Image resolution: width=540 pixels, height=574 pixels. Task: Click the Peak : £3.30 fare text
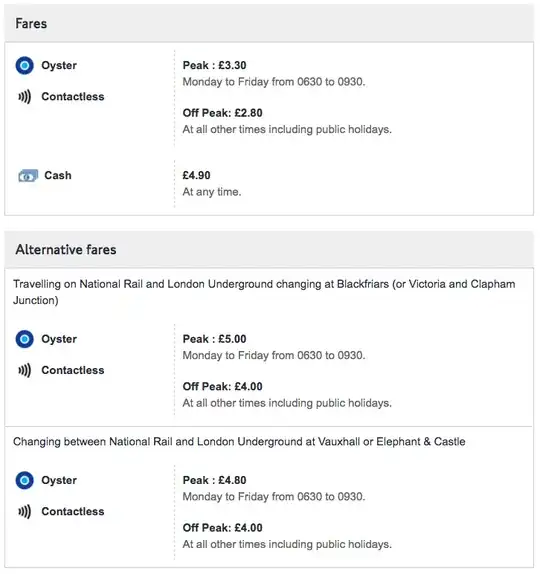(215, 66)
